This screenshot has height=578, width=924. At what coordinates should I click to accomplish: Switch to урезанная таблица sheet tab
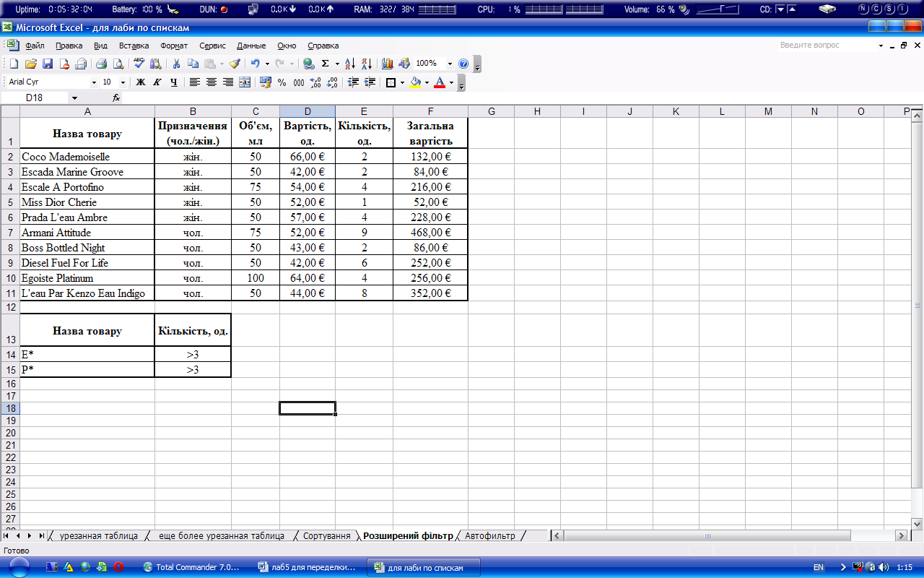(x=99, y=536)
